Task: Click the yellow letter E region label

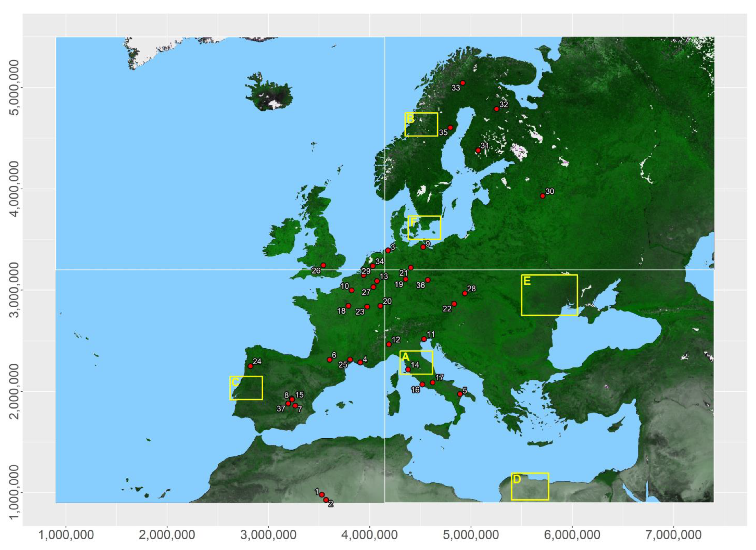Action: [527, 281]
